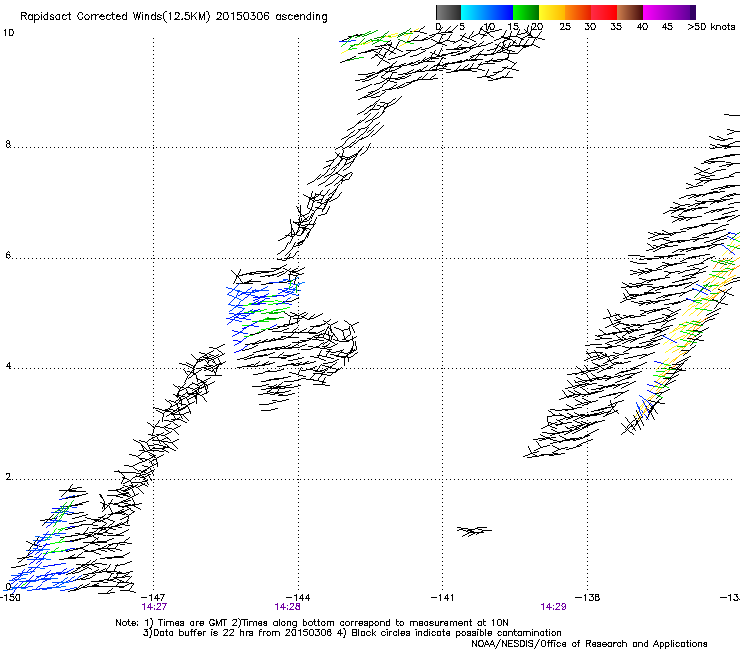Click the longitude label '-138'
This screenshot has width=740, height=650.
click(x=588, y=598)
